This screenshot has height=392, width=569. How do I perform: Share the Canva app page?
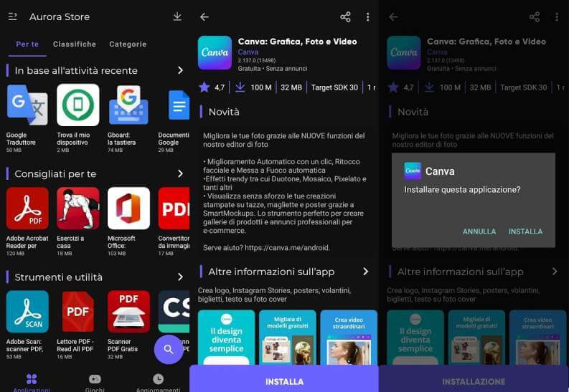tap(345, 16)
